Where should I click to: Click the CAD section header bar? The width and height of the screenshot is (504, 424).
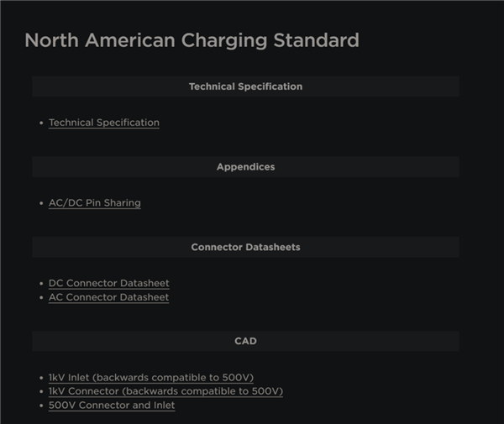click(x=245, y=342)
